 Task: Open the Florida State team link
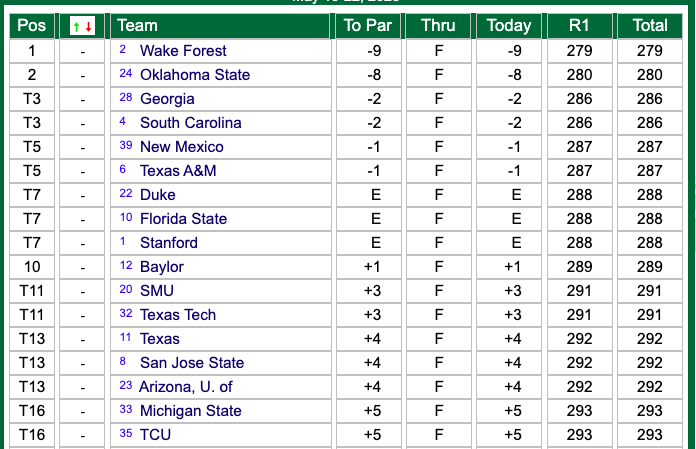[x=183, y=218]
